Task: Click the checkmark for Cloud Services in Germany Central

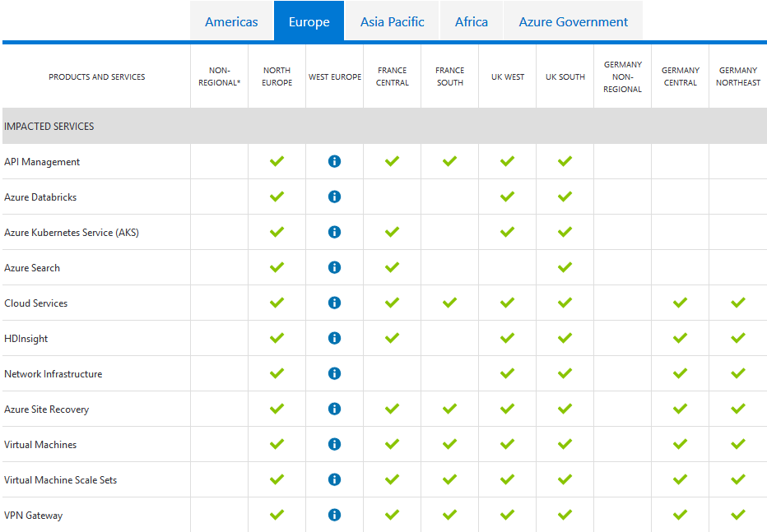Action: (x=680, y=303)
